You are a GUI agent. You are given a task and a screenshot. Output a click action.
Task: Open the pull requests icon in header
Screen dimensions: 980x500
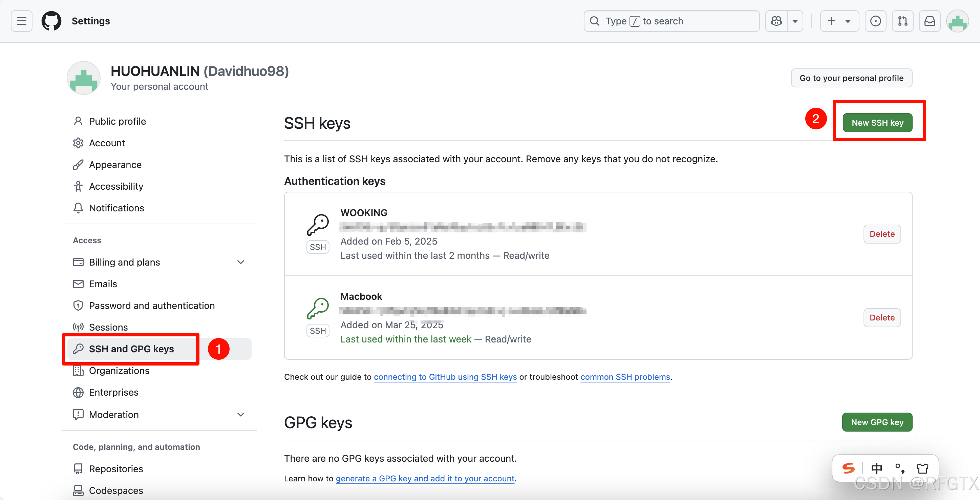tap(902, 21)
